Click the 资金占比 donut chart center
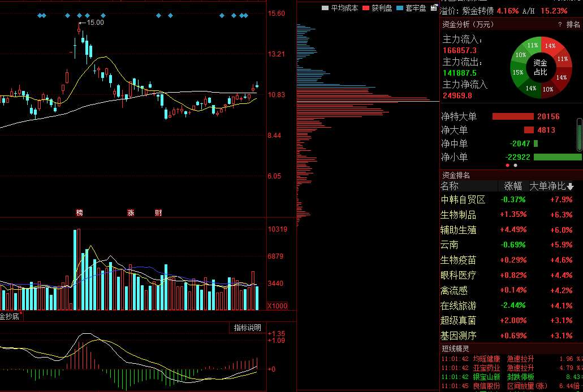This screenshot has width=583, height=392. [541, 67]
